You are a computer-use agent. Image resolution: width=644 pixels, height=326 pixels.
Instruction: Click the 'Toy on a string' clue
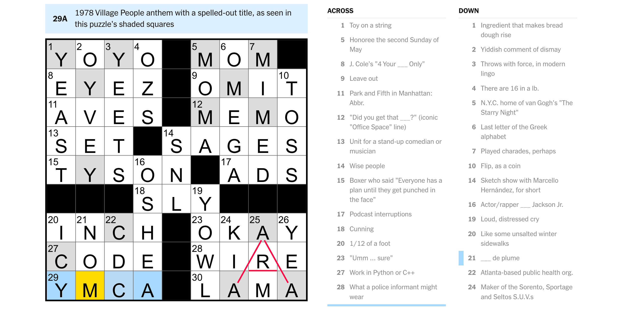pyautogui.click(x=370, y=25)
